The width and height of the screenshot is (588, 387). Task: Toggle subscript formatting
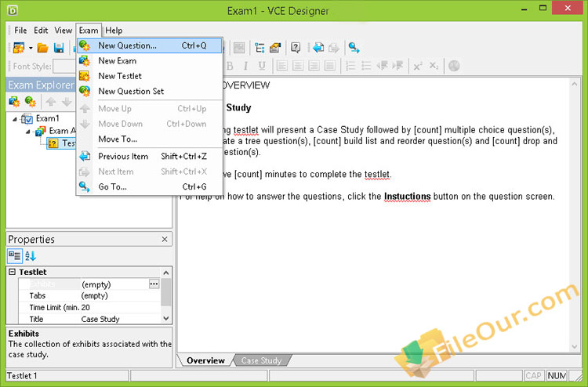pyautogui.click(x=434, y=66)
